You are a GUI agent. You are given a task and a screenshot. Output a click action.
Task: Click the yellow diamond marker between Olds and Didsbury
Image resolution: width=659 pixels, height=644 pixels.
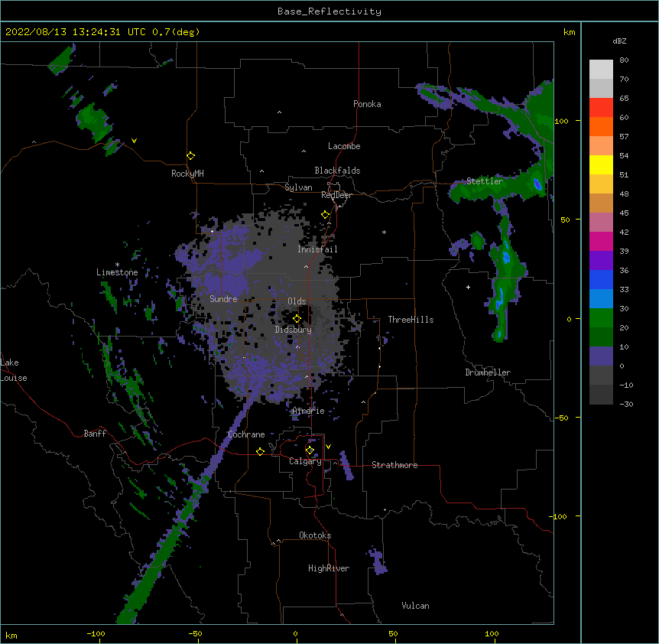297,319
